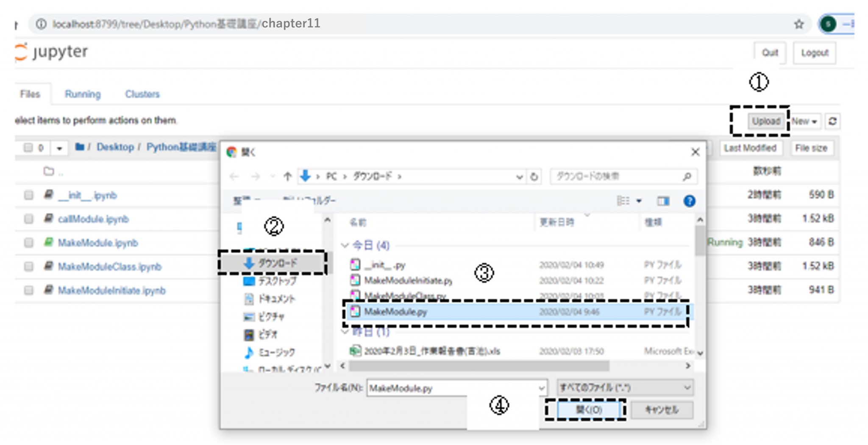Bookmark page with the star icon

[799, 24]
